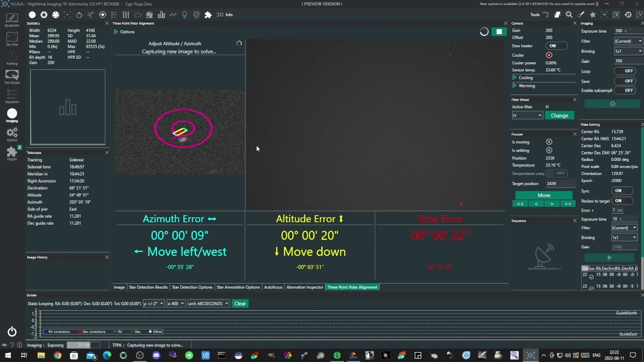Click the Imaging Exposure time field
Viewport: 644px width, 362px height.
628,31
